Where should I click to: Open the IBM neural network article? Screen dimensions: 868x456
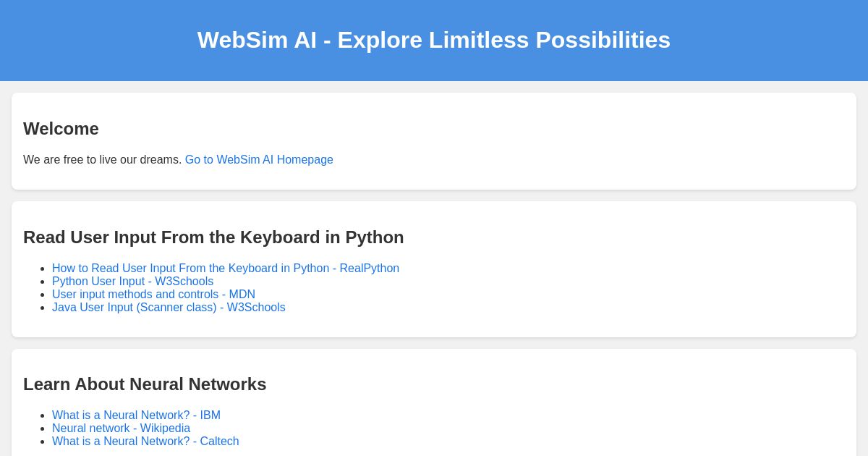pyautogui.click(x=136, y=415)
